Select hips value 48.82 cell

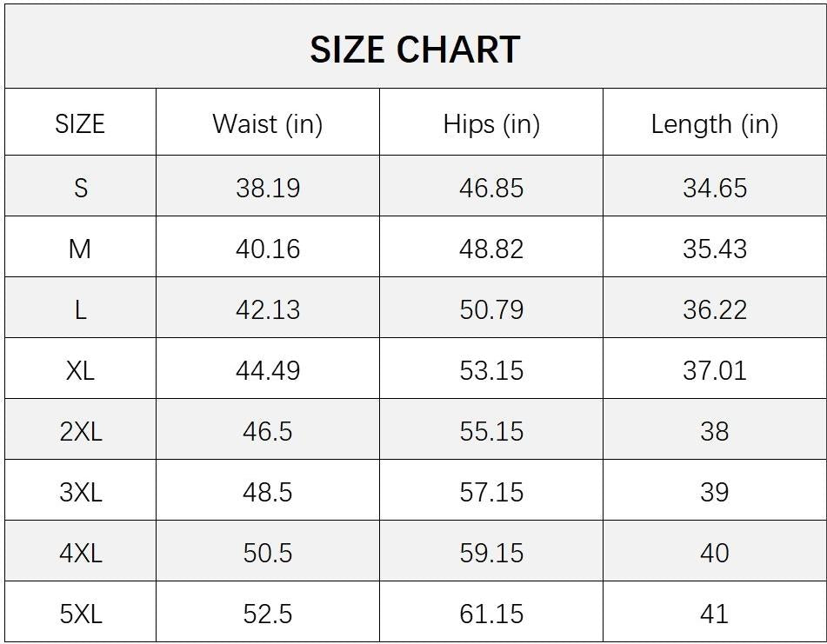point(491,249)
